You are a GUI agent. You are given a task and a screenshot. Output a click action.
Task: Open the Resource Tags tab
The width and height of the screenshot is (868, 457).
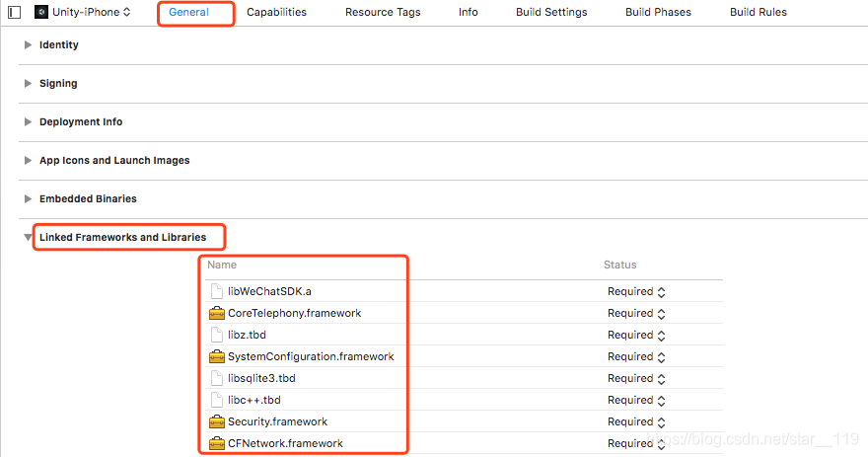tap(383, 12)
